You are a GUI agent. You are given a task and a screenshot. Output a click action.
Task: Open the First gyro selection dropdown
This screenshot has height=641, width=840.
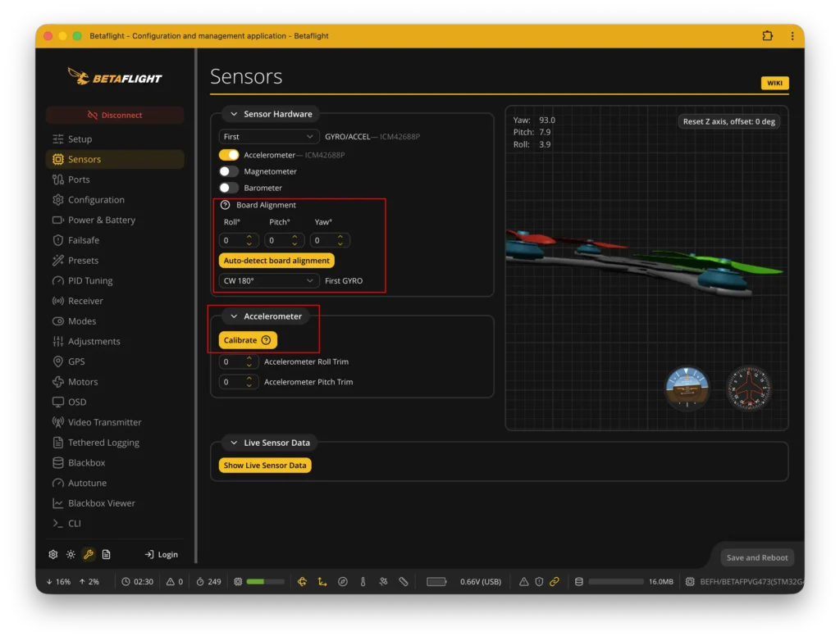269,137
